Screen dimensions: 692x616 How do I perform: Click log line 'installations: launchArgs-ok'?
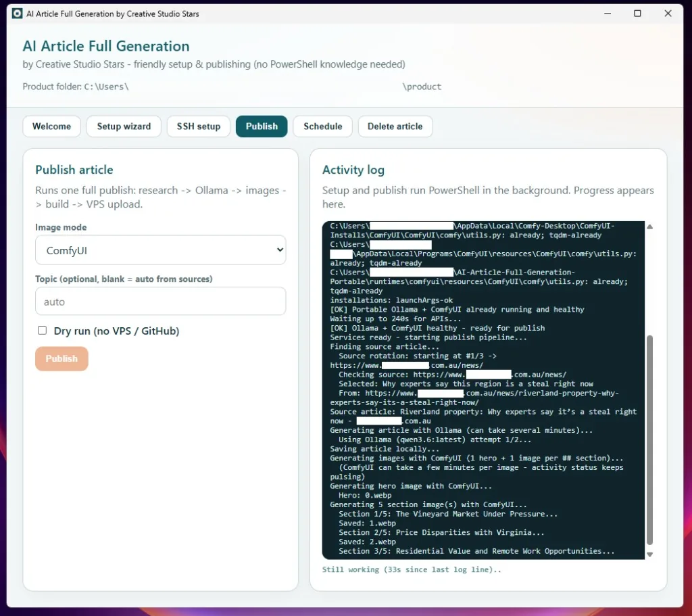click(391, 300)
